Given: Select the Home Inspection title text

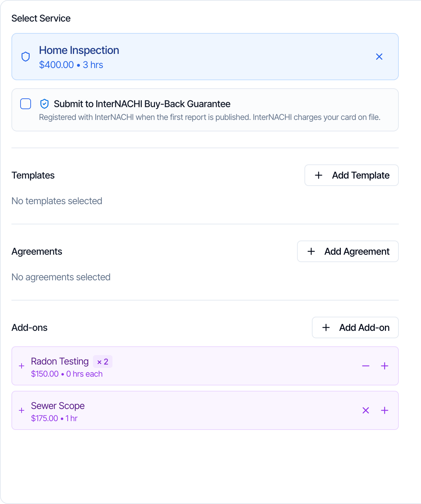Looking at the screenshot, I should click(79, 50).
